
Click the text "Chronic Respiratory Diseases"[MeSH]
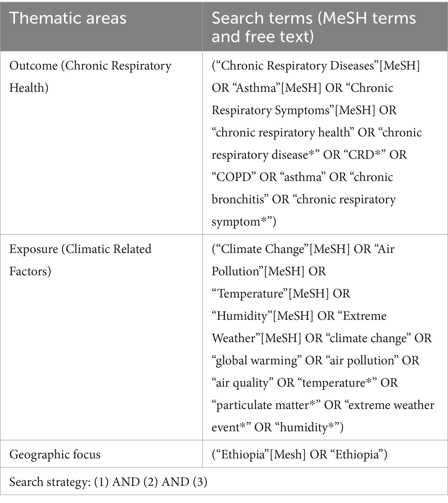click(316, 66)
